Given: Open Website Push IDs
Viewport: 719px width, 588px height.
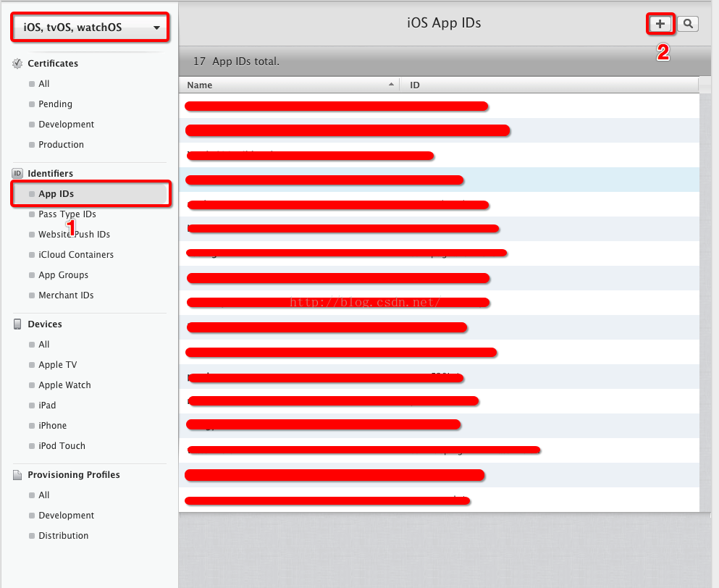Looking at the screenshot, I should pos(74,235).
